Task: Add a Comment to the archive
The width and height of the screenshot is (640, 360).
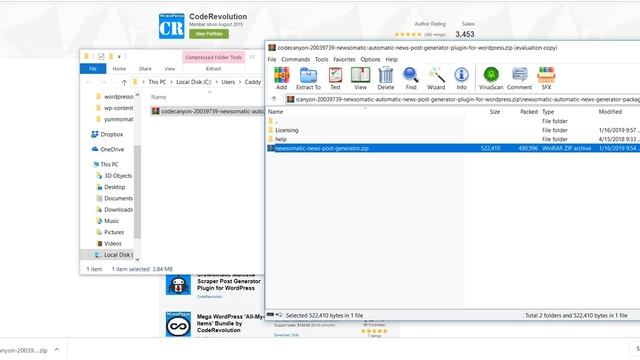Action: point(519,78)
